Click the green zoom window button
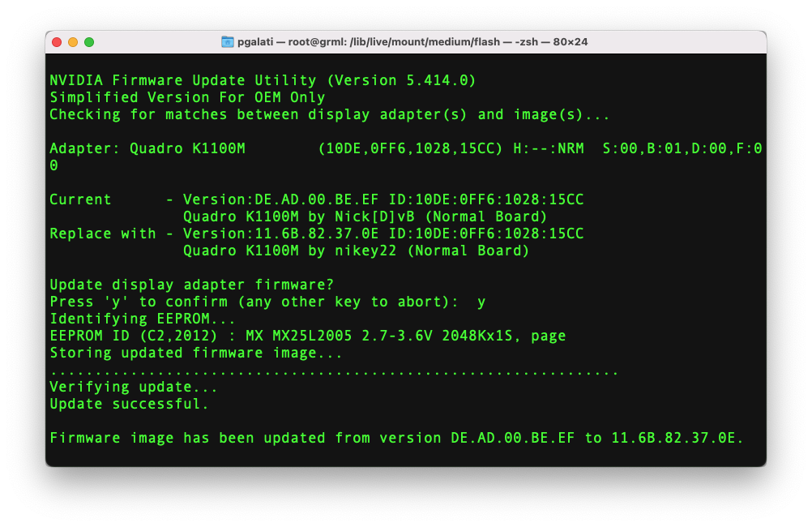 coord(89,42)
